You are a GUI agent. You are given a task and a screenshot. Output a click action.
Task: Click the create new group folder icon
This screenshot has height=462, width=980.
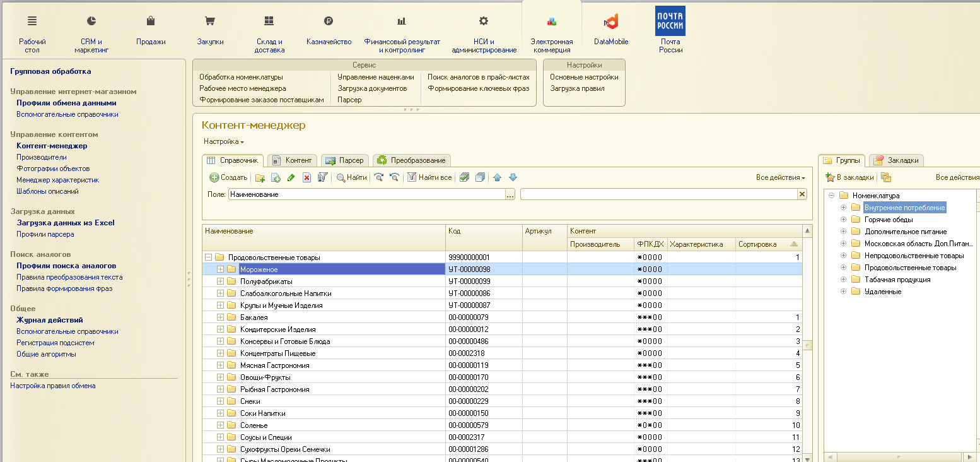260,178
